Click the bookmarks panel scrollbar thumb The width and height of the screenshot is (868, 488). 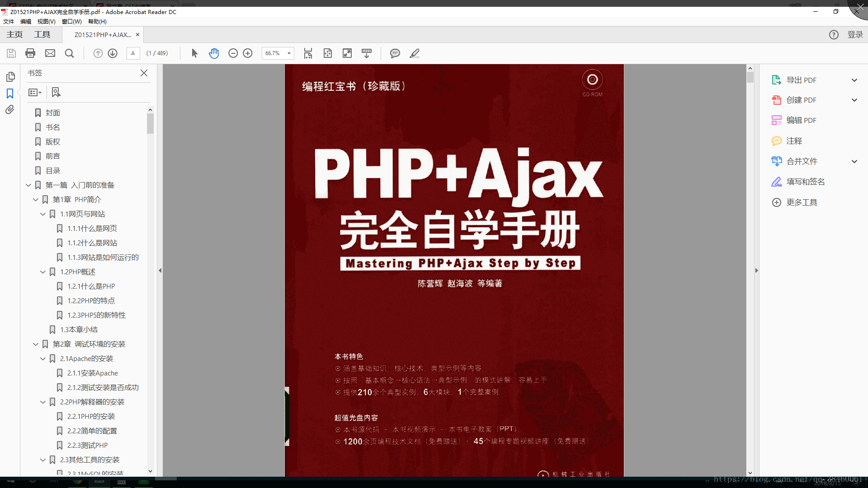tap(150, 123)
